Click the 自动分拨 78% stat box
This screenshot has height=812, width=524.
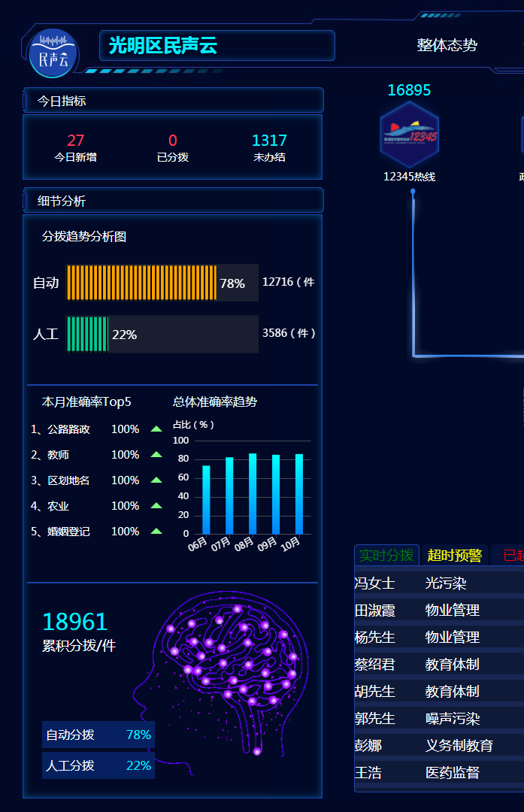(x=98, y=735)
